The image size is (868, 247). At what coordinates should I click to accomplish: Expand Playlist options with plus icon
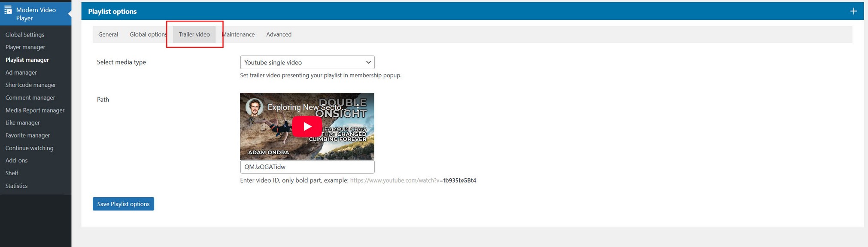coord(853,11)
